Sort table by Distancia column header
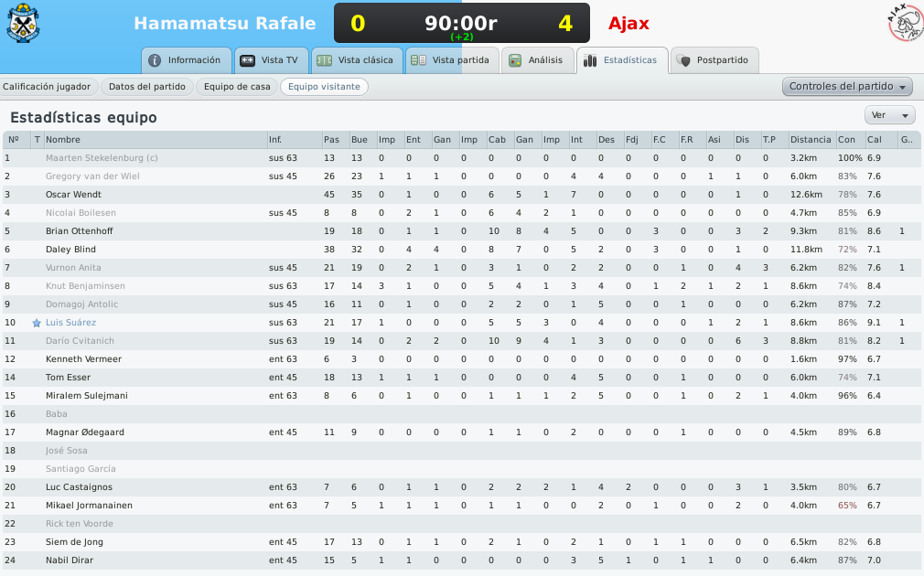This screenshot has height=576, width=924. click(x=811, y=140)
